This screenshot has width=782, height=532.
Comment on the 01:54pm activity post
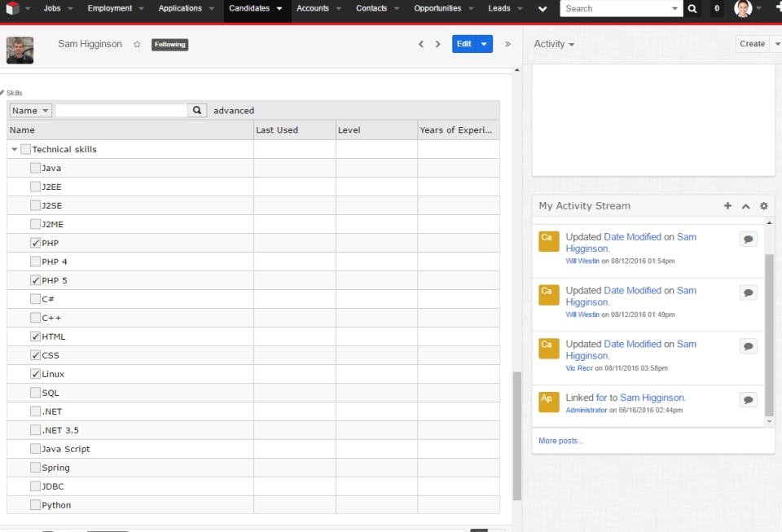point(748,240)
